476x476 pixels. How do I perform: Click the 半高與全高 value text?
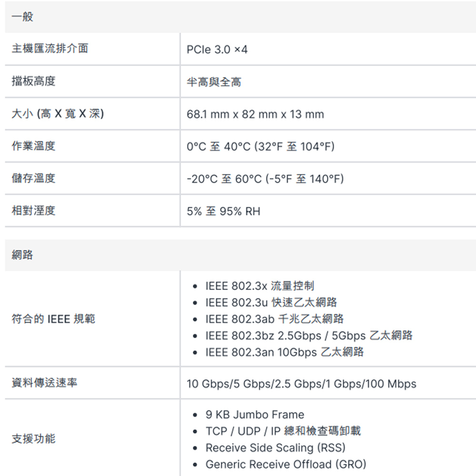(214, 82)
